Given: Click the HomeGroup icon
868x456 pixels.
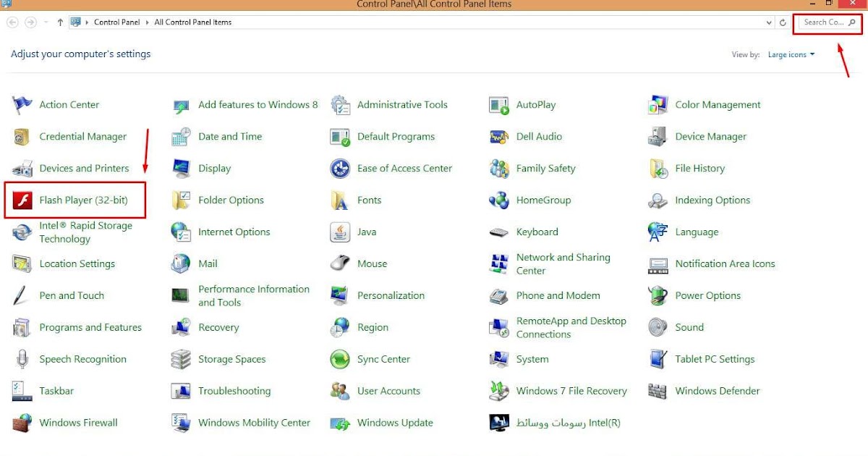Looking at the screenshot, I should pyautogui.click(x=499, y=200).
